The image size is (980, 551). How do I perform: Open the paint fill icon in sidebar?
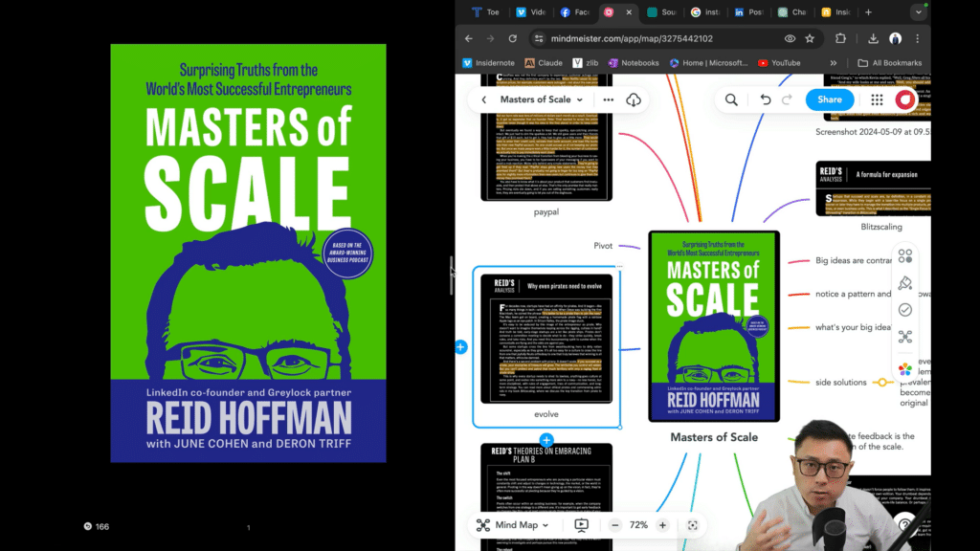(905, 283)
